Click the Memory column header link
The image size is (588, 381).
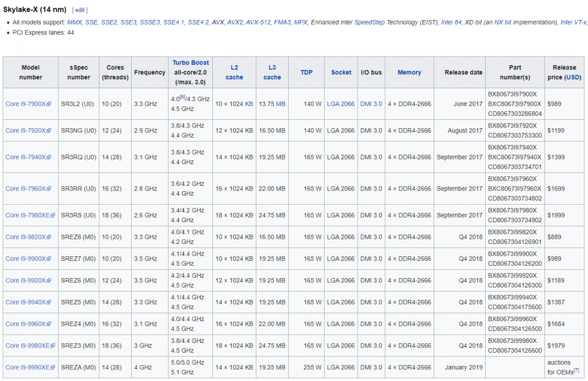tap(409, 72)
